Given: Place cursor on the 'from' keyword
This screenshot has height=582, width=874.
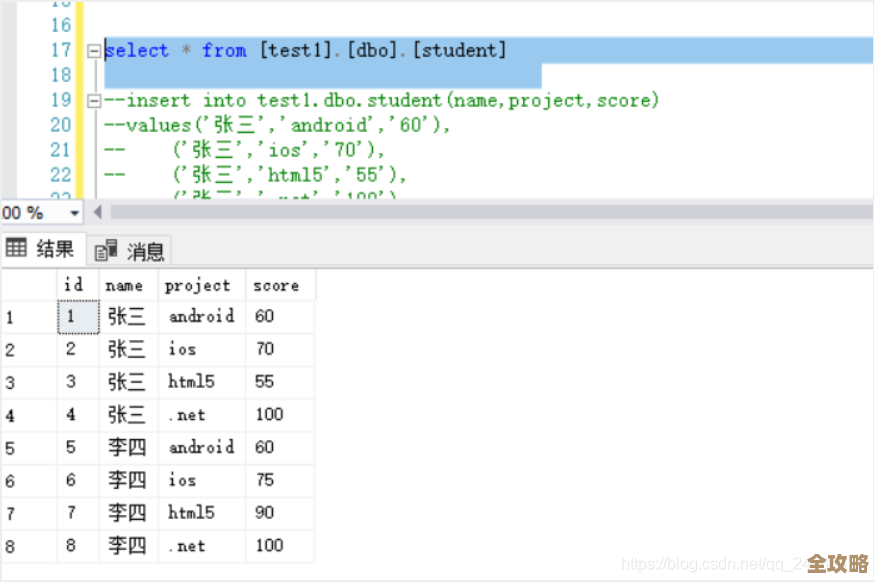Looking at the screenshot, I should click(x=224, y=50).
